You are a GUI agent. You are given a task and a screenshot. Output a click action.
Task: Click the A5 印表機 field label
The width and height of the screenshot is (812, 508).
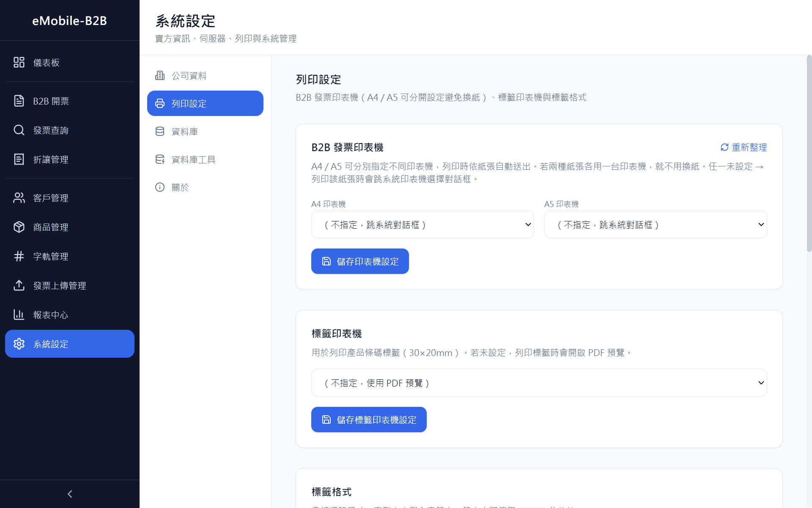562,204
